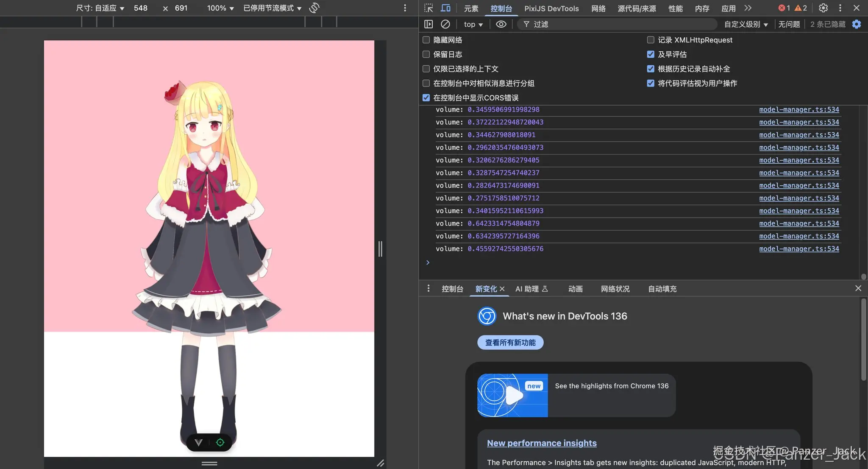This screenshot has height=469, width=868.
Task: Create a live expression with the eye icon
Action: click(501, 24)
